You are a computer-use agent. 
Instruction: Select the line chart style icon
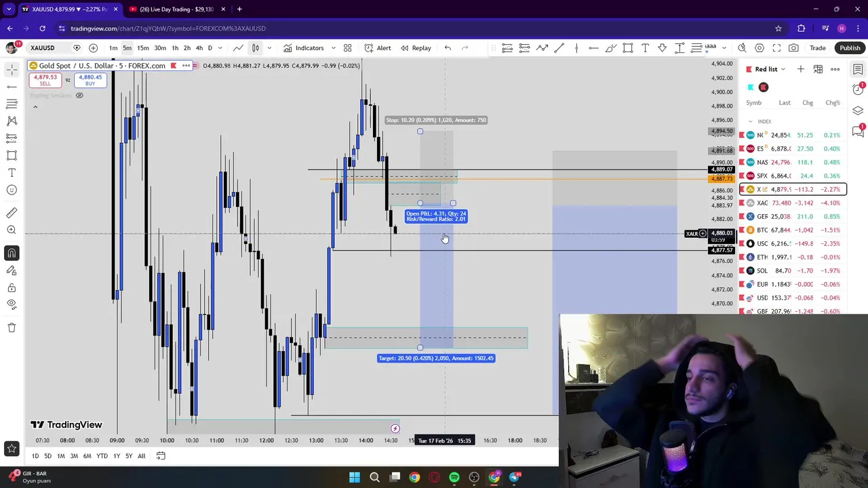(x=239, y=48)
